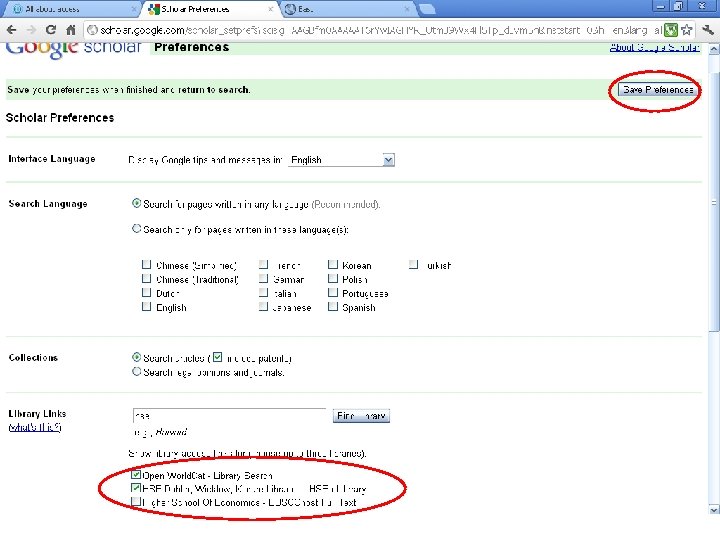Check the English language checkbox
This screenshot has width=720, height=540.
146,306
